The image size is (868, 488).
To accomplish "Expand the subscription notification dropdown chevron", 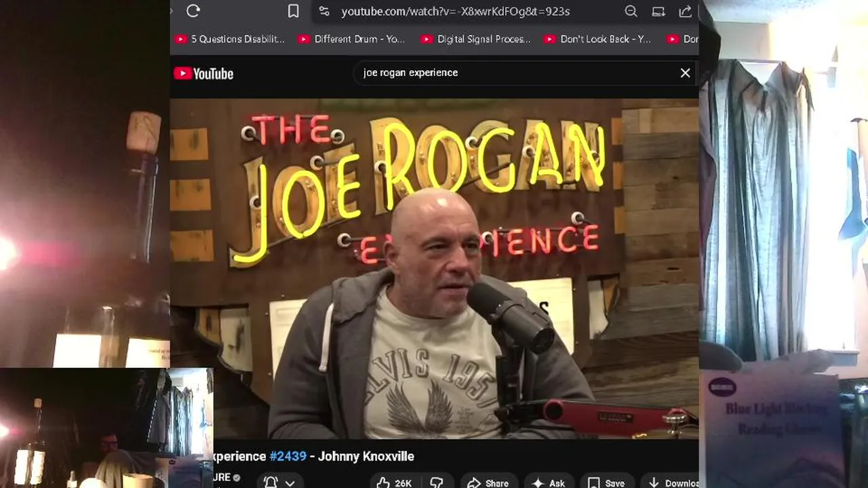I will tap(290, 483).
